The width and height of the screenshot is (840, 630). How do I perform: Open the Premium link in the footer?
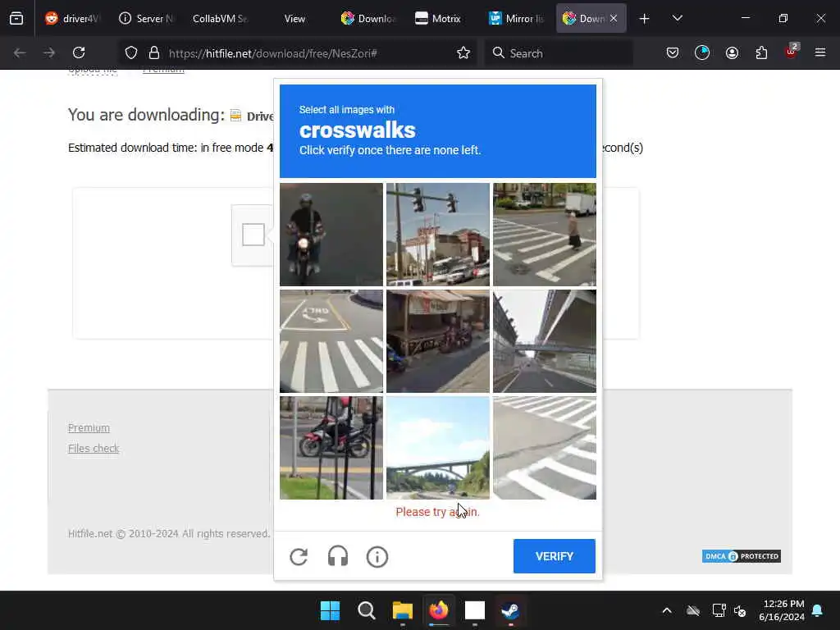(x=89, y=428)
